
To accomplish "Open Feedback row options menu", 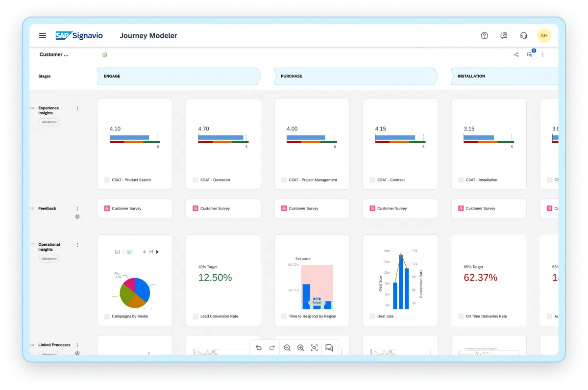I will (x=77, y=209).
